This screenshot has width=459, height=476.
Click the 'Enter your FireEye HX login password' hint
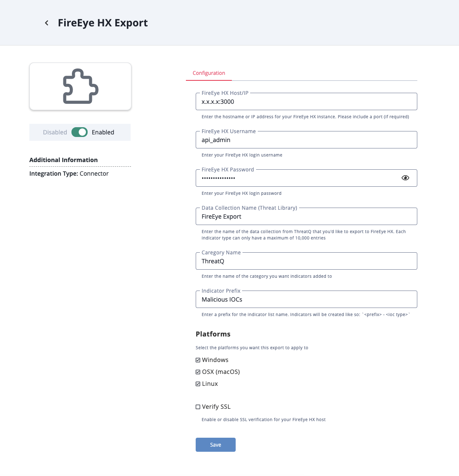[242, 194]
